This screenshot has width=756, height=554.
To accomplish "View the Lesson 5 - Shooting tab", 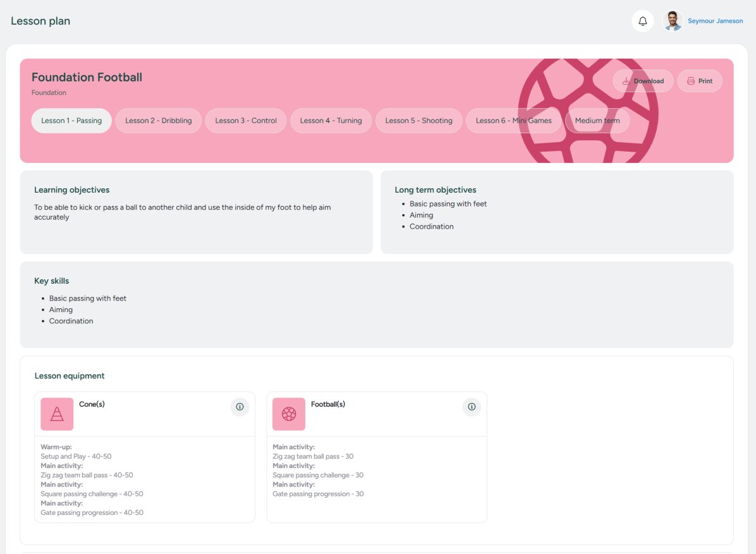I will pyautogui.click(x=418, y=121).
